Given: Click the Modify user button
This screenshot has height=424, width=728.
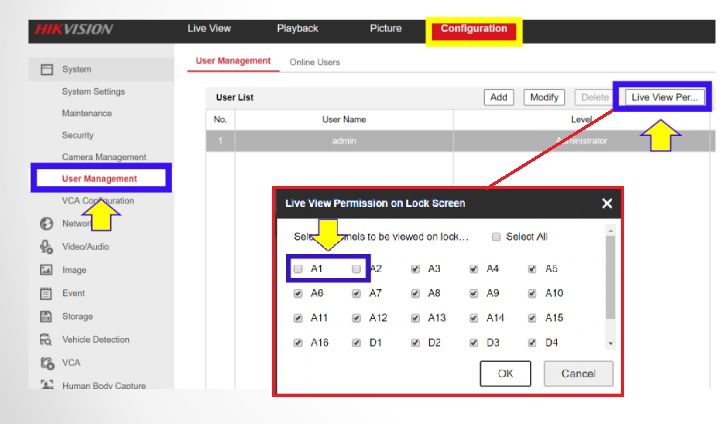Looking at the screenshot, I should coord(544,98).
